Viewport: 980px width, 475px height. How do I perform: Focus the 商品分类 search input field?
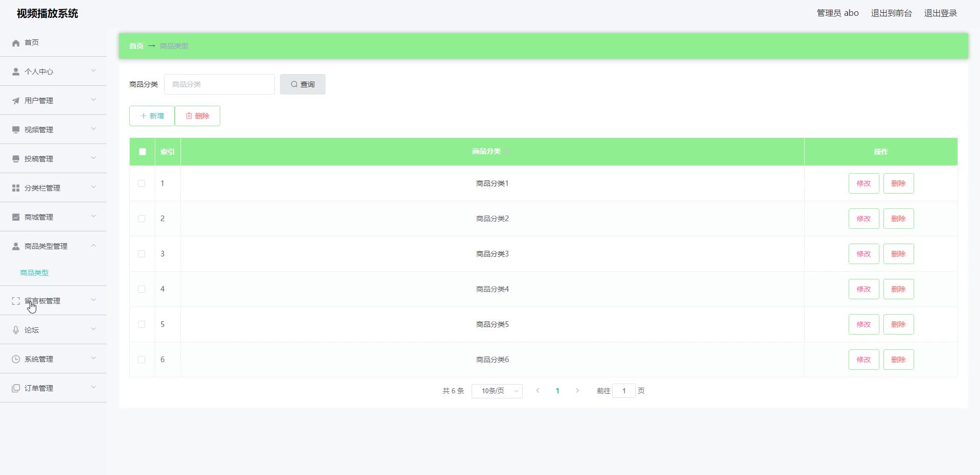pyautogui.click(x=219, y=84)
